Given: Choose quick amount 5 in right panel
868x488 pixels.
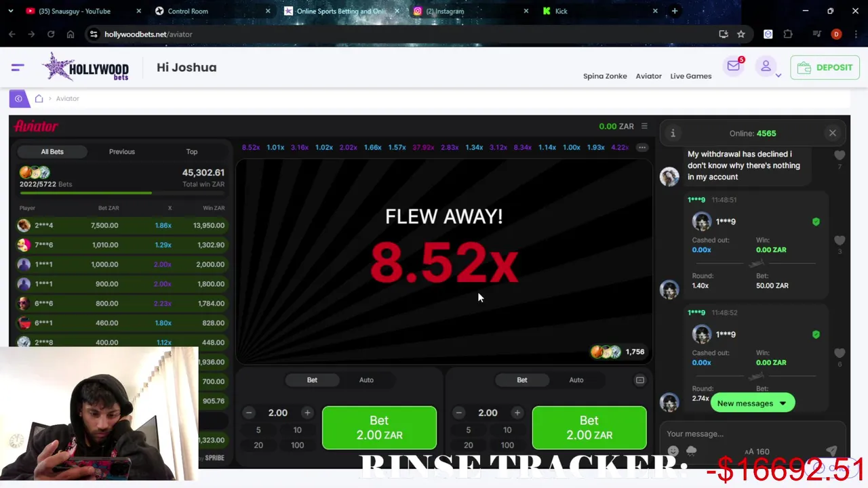Looking at the screenshot, I should coord(468,430).
